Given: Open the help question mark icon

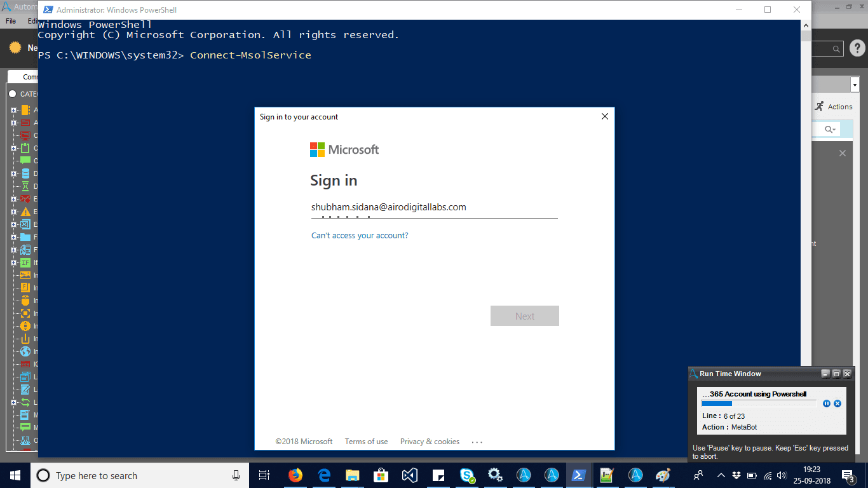Looking at the screenshot, I should (x=857, y=48).
